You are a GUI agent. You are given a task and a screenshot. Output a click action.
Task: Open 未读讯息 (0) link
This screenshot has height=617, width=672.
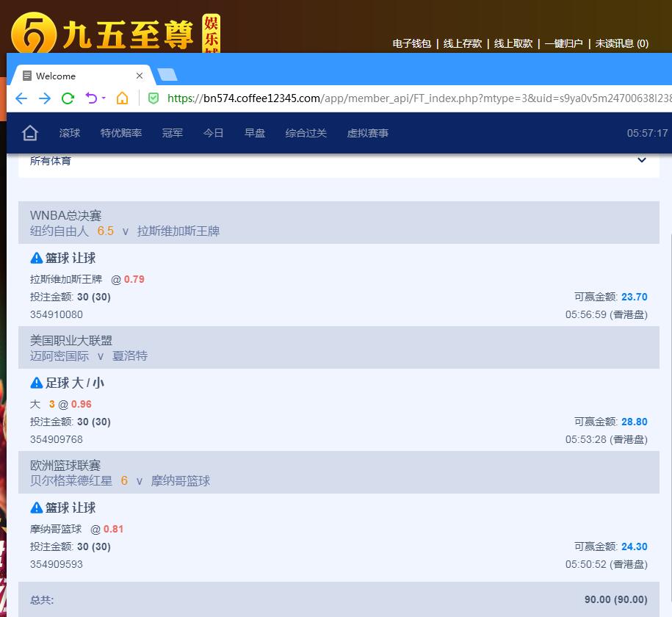click(x=621, y=44)
